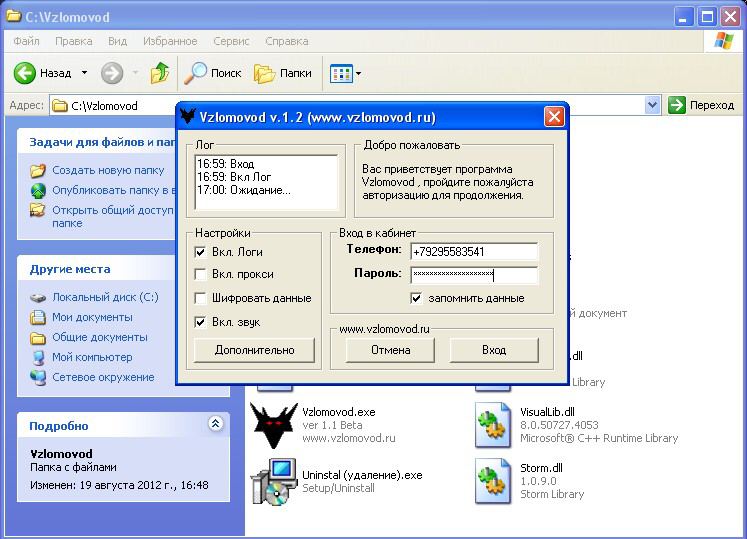Click the Вход login button

click(494, 350)
